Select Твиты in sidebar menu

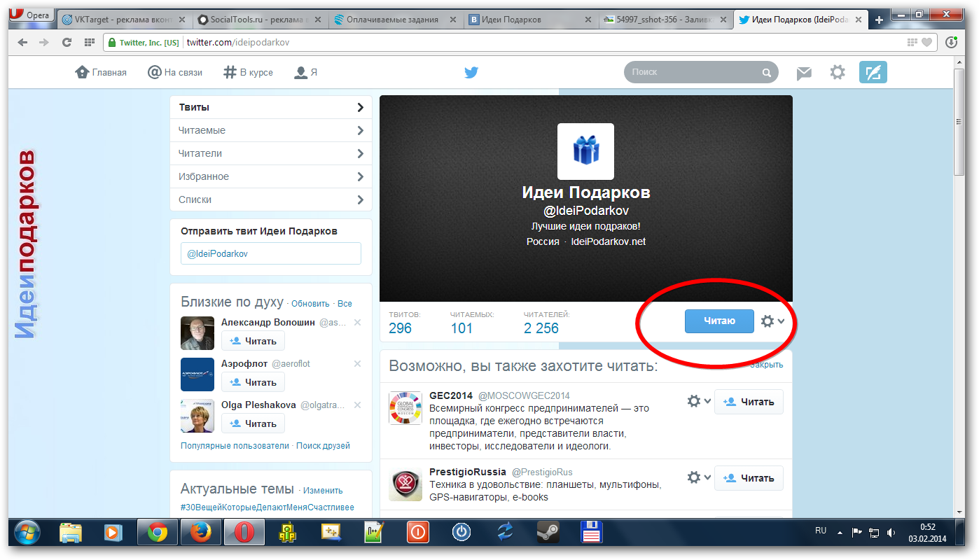point(271,107)
